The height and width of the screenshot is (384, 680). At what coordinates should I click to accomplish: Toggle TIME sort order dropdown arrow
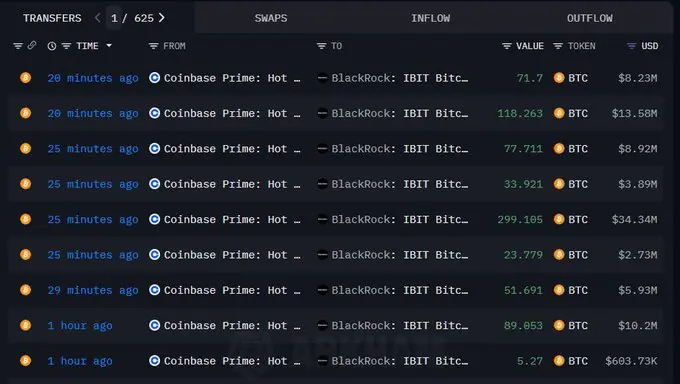[109, 46]
